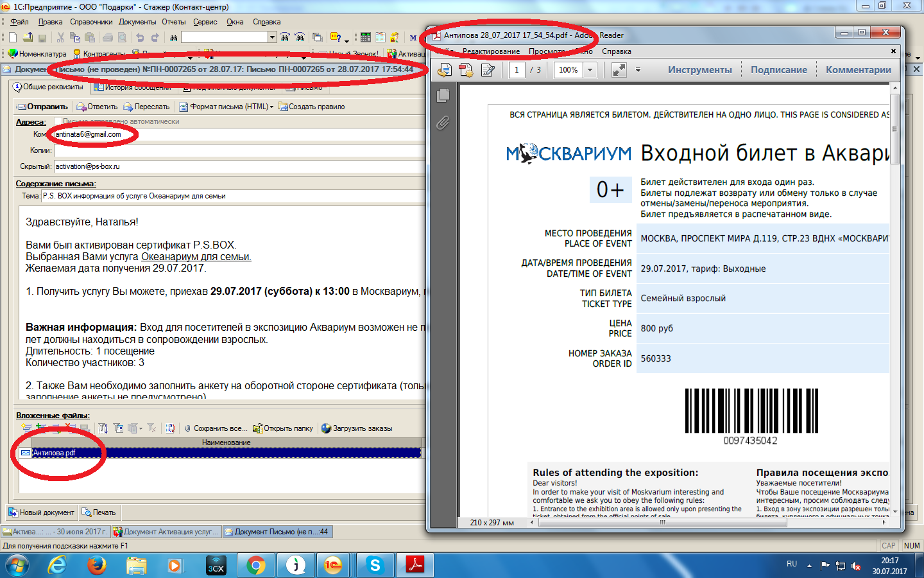Open the Инструменты pane in Adobe Reader

(x=700, y=70)
